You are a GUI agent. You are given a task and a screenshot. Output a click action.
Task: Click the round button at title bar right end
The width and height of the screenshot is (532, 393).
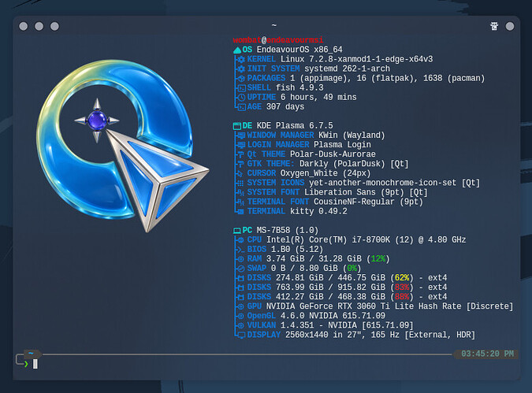(x=510, y=27)
